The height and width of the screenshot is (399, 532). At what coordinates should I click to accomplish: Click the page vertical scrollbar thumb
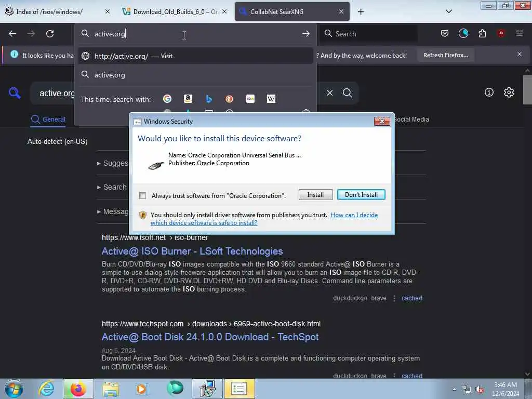(x=527, y=89)
